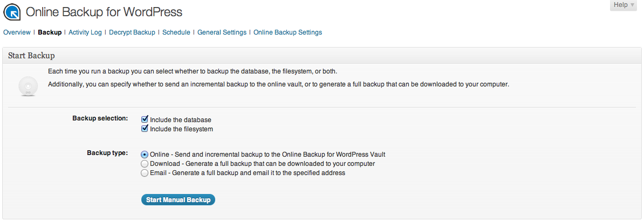The width and height of the screenshot is (644, 221).
Task: Open the Overview tab
Action: [17, 32]
